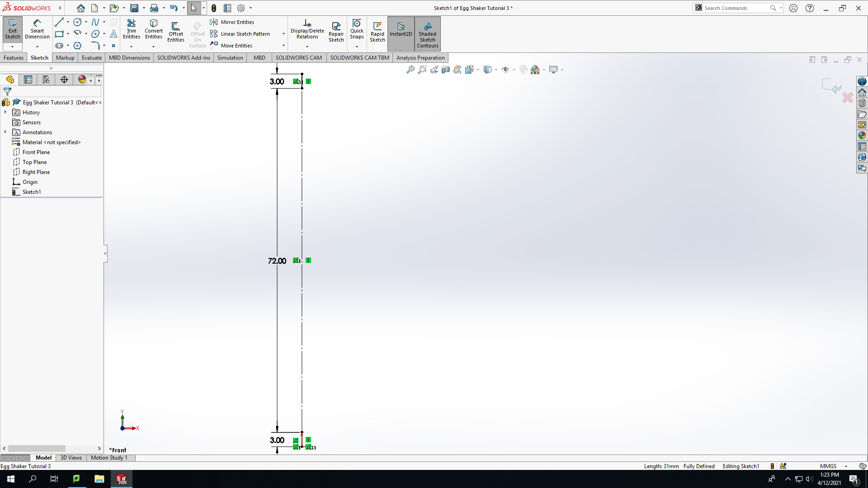Open the DisplayManager appearance tab
The image size is (868, 488).
tap(82, 80)
